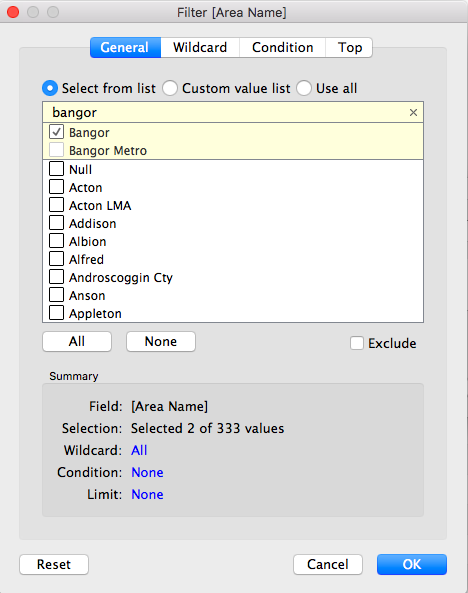Click the Condition None summary link
Viewport: 468px width, 593px height.
point(147,472)
